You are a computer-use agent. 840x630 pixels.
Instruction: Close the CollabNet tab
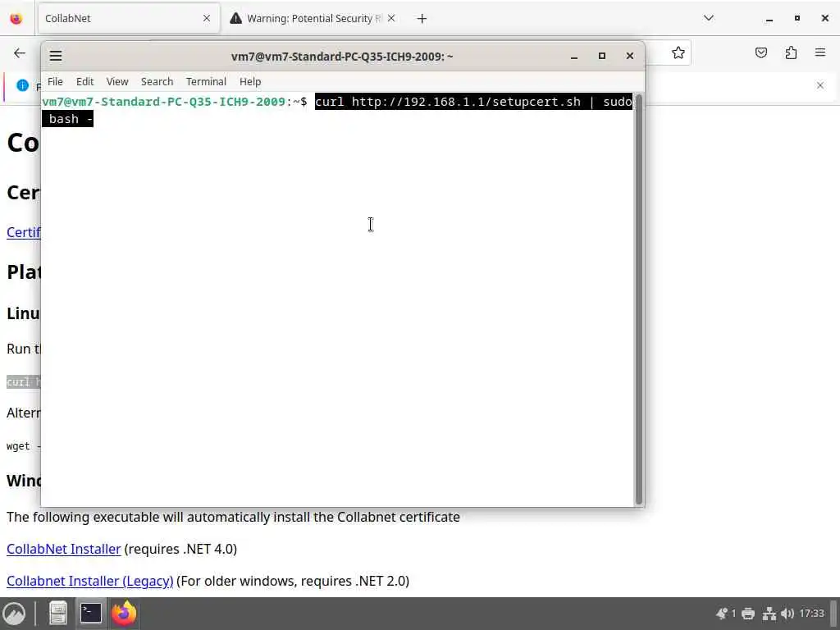[x=207, y=18]
